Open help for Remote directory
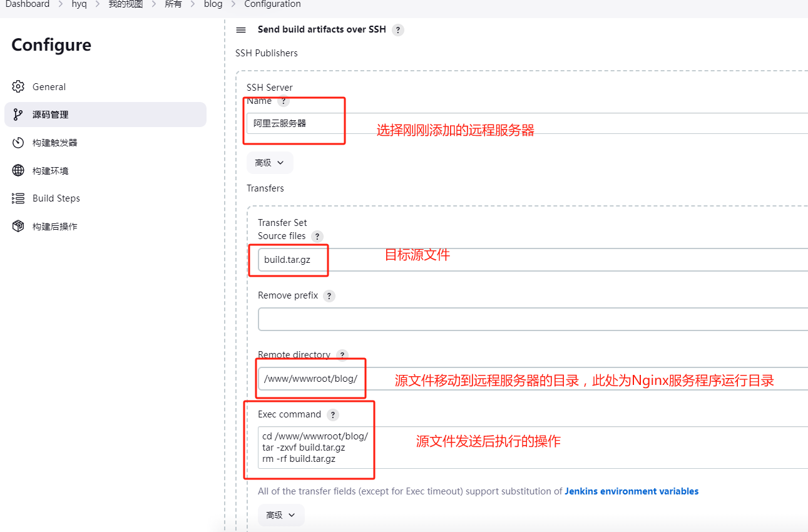 [342, 354]
